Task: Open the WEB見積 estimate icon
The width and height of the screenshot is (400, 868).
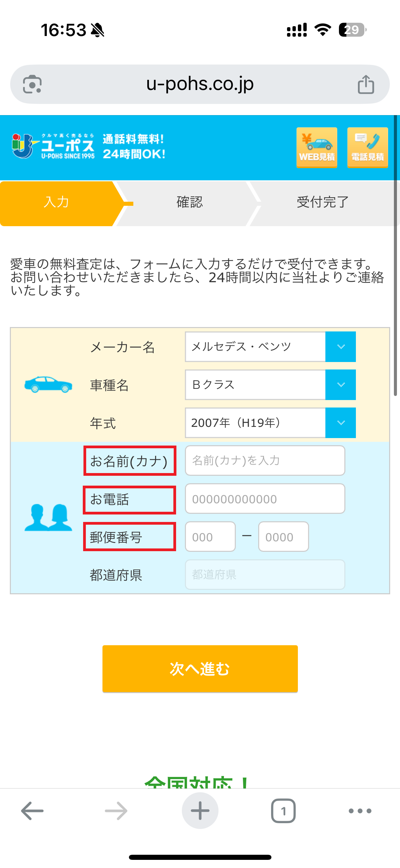Action: tap(317, 147)
